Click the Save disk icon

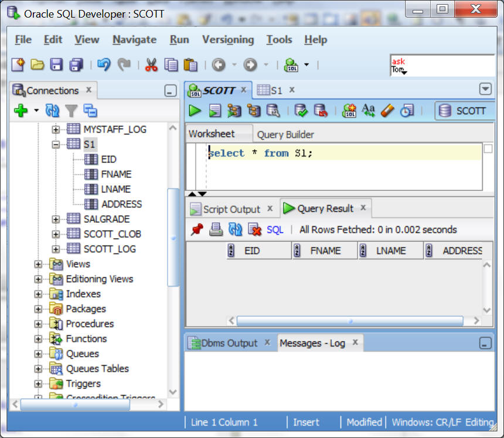coord(57,64)
